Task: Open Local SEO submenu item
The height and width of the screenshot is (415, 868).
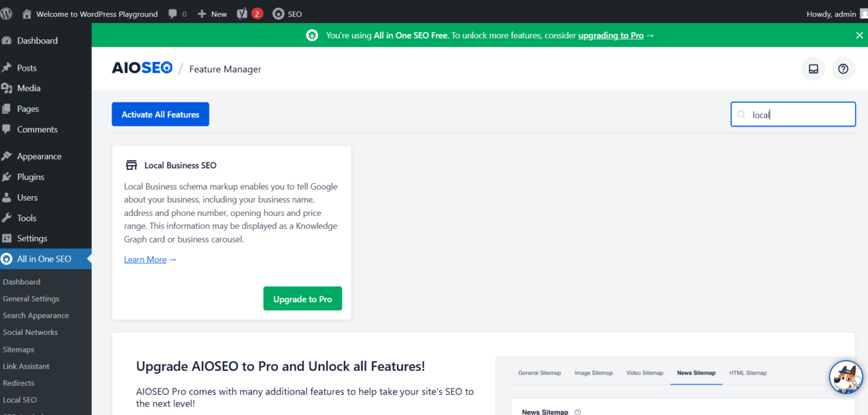Action: [20, 399]
